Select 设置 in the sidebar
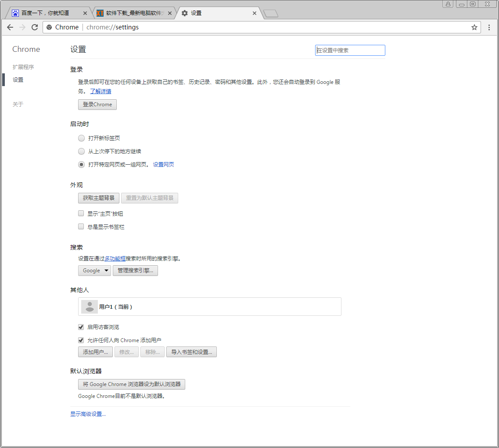The image size is (499, 448). tap(18, 79)
